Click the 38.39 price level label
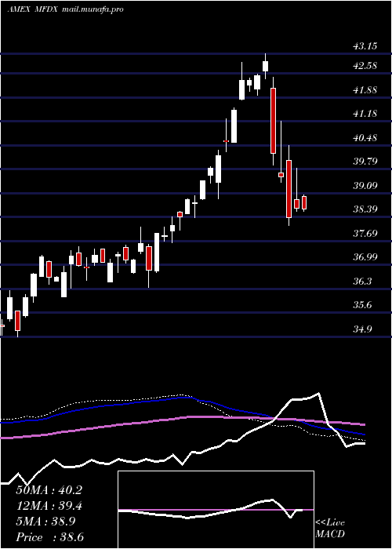392x549 pixels. pos(365,209)
